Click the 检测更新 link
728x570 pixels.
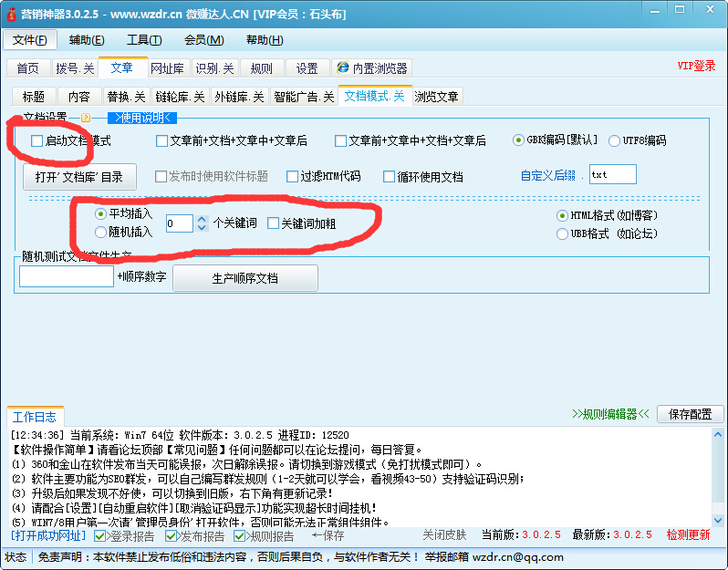click(688, 534)
